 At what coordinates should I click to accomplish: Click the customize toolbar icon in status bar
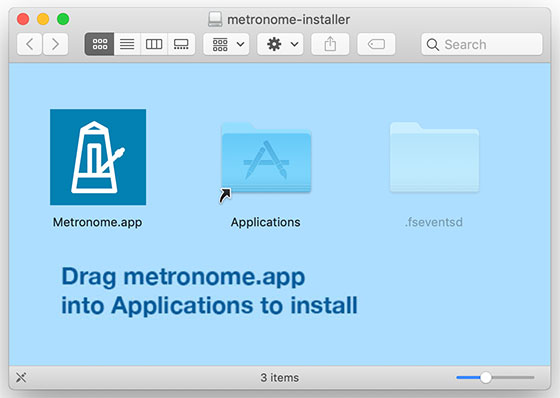tap(21, 377)
